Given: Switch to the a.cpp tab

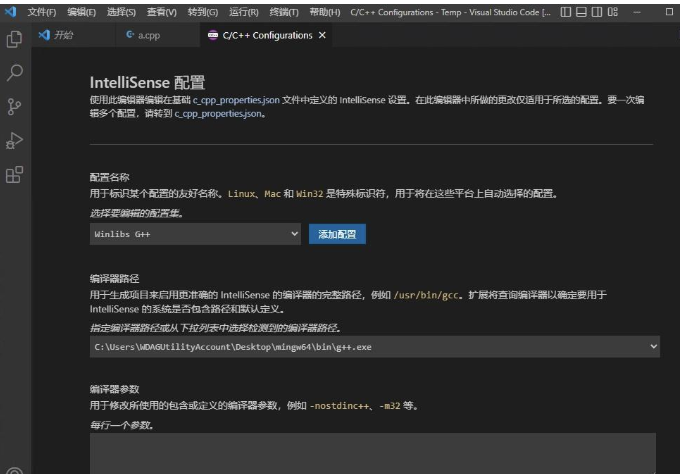Looking at the screenshot, I should pyautogui.click(x=157, y=35).
